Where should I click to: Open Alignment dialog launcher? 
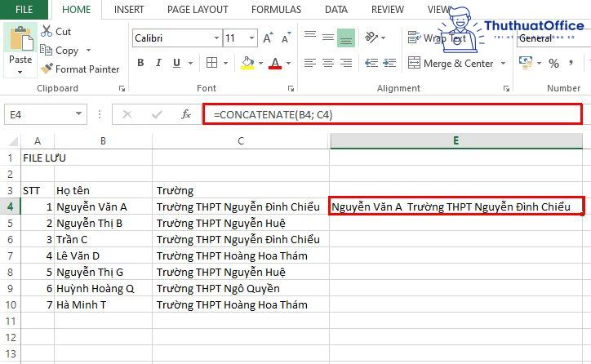(506, 88)
